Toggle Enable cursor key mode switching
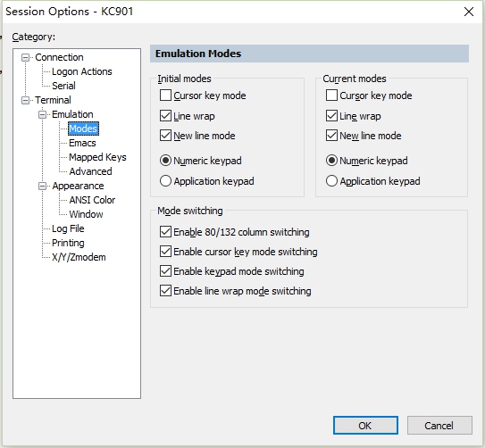 tap(165, 252)
